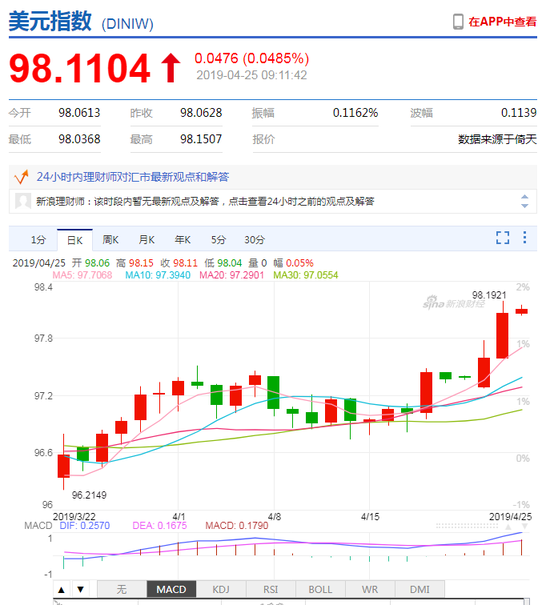Click the down arrow of the advisor message scroller
The height and width of the screenshot is (605, 550).
(x=525, y=206)
